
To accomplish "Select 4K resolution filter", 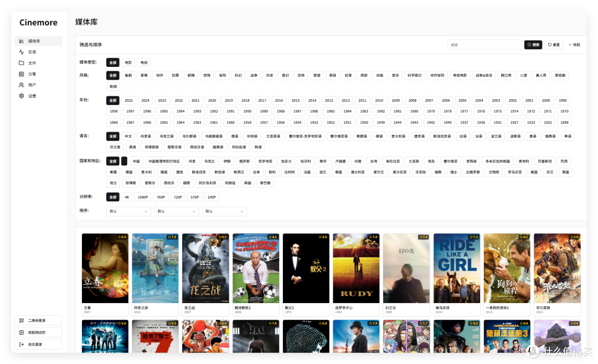I will tap(127, 197).
